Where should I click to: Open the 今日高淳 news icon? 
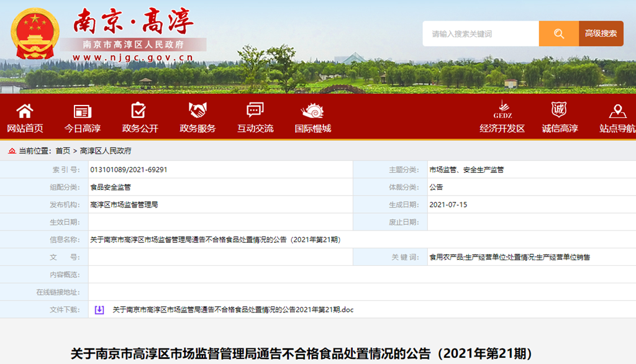point(83,111)
